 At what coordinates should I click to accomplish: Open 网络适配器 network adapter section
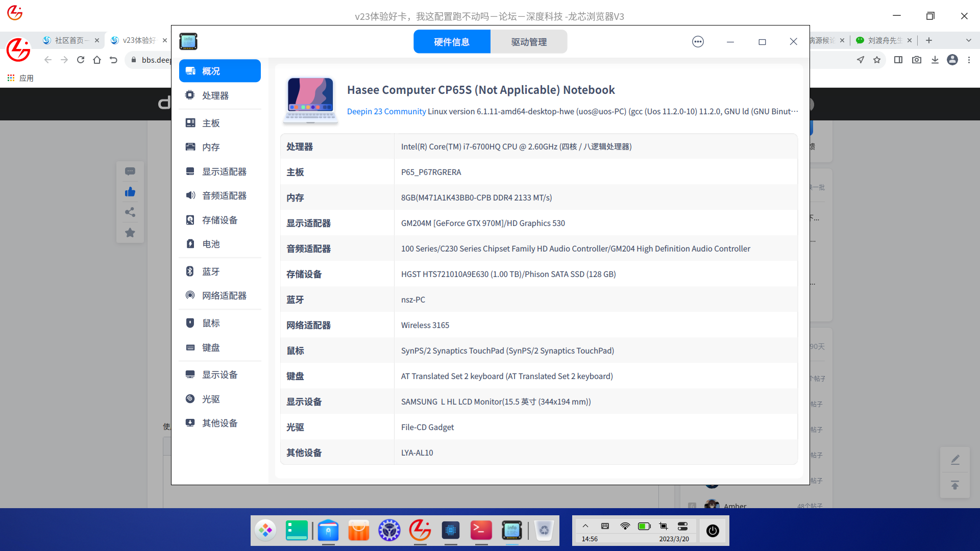[224, 295]
